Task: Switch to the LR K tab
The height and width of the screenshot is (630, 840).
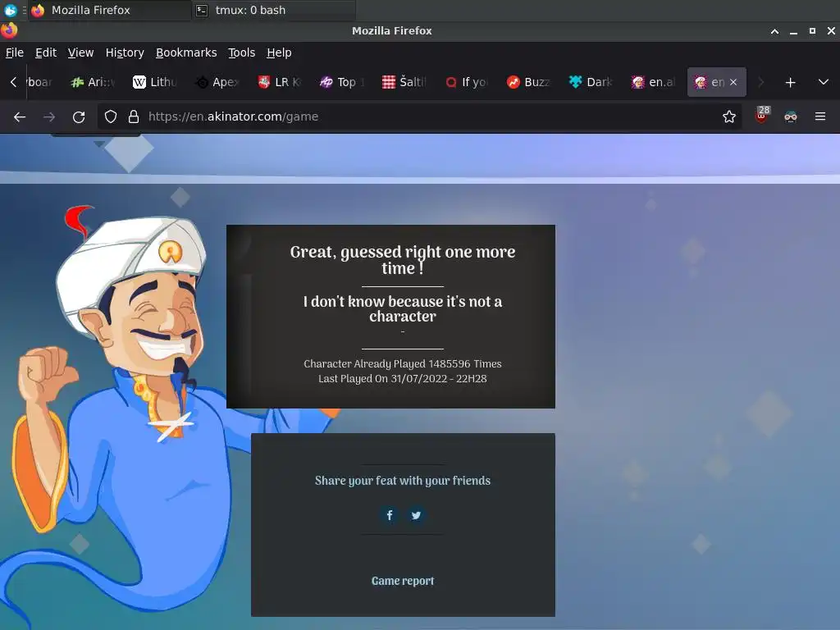Action: [281, 82]
